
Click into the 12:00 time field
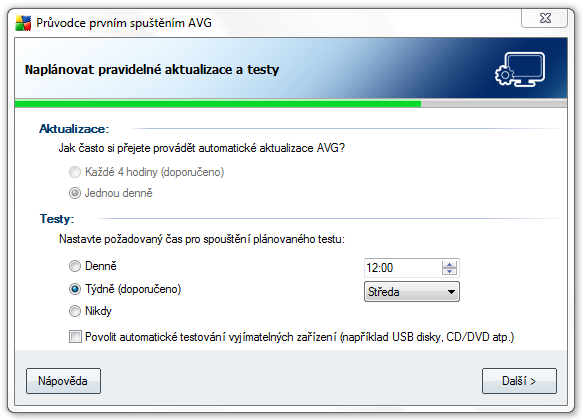tap(403, 268)
